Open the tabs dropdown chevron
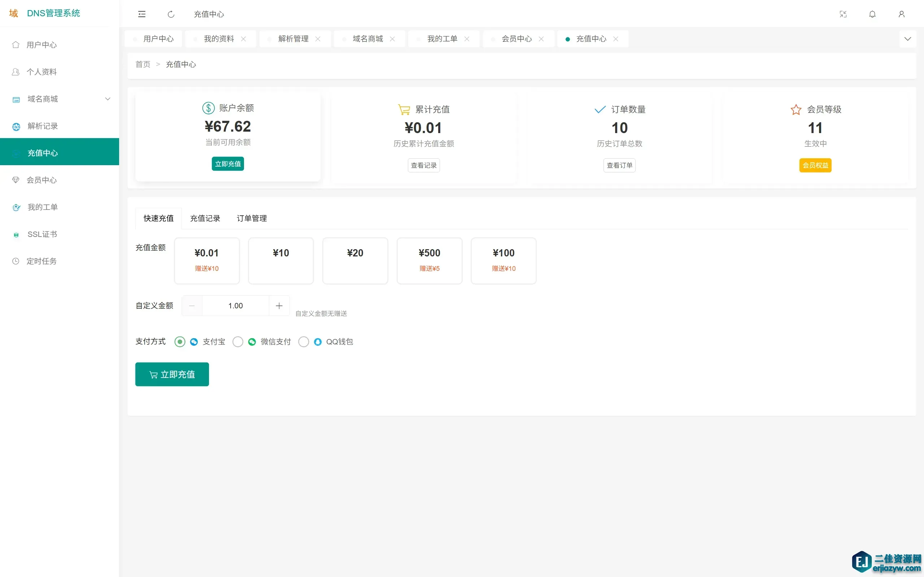924x577 pixels. 908,39
